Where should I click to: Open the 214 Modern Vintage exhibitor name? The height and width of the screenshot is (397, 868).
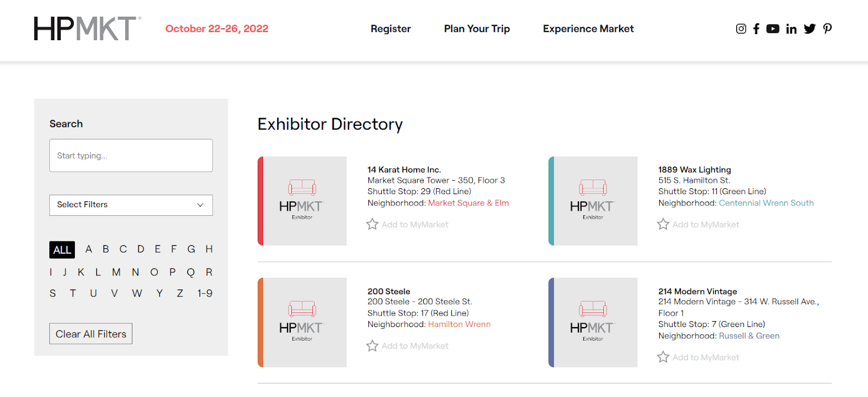click(698, 291)
